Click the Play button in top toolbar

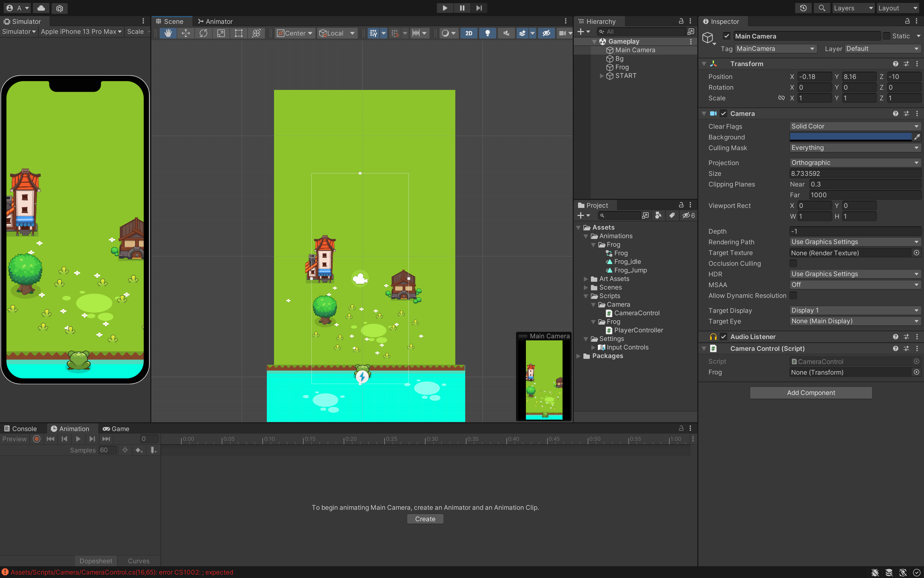tap(445, 8)
